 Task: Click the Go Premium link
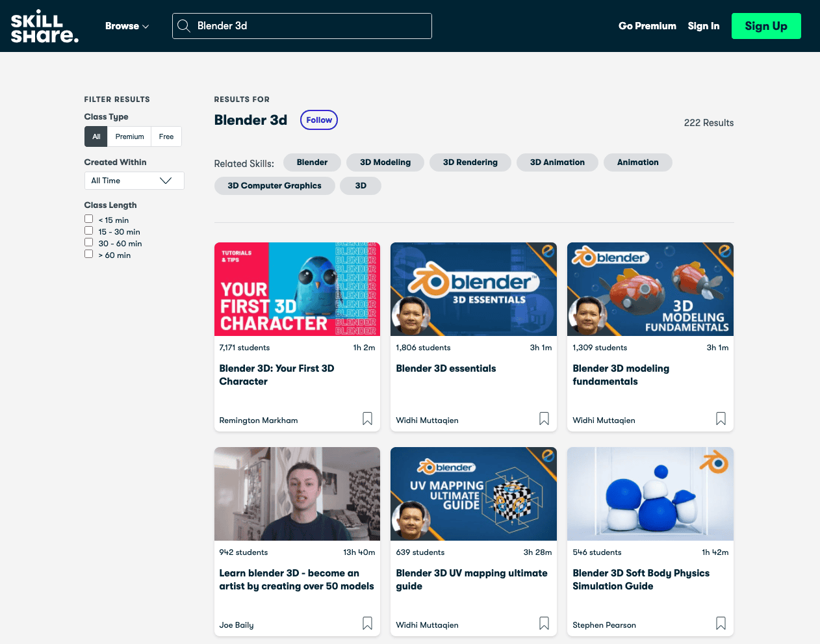pyautogui.click(x=647, y=26)
